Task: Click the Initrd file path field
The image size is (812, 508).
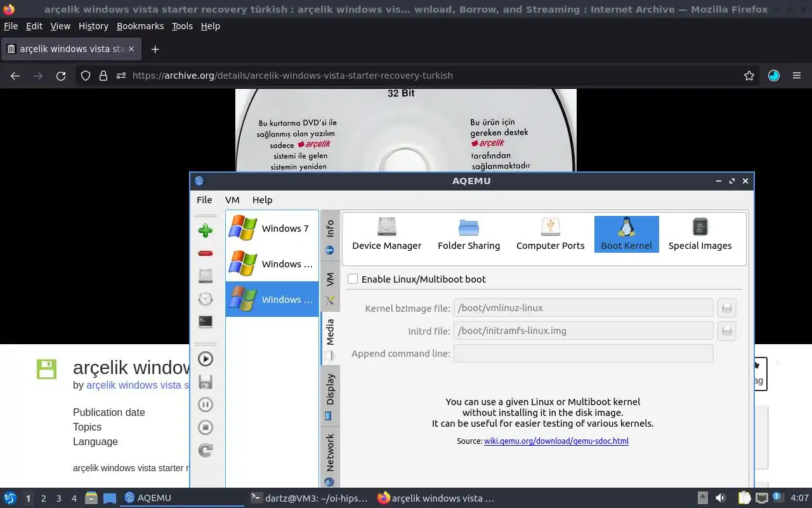Action: click(583, 331)
